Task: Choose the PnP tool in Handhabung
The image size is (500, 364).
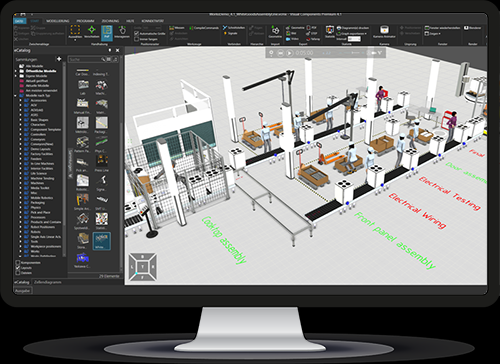Action: pyautogui.click(x=107, y=32)
